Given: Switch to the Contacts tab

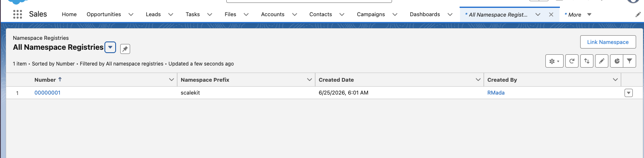Looking at the screenshot, I should click(x=321, y=15).
